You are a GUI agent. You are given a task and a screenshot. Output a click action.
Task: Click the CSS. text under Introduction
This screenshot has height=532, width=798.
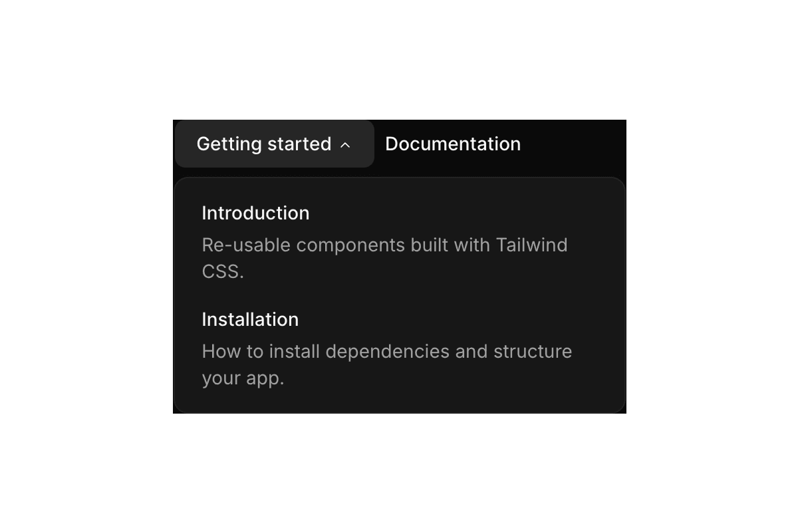pyautogui.click(x=223, y=271)
